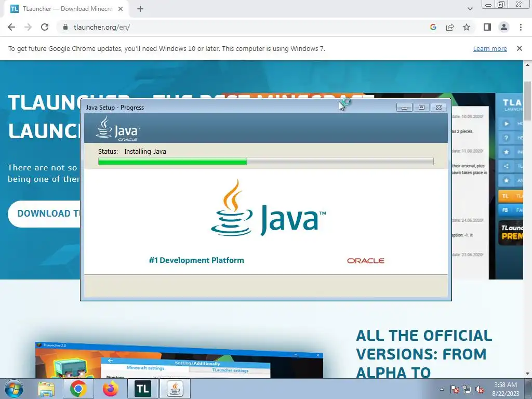
Task: Click the large Java logo
Action: coord(268,208)
